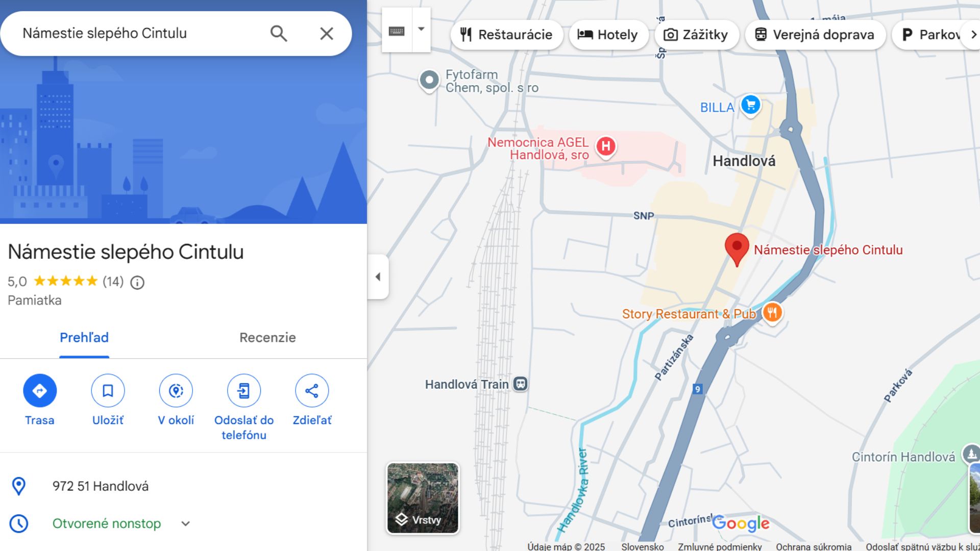This screenshot has width=980, height=551.
Task: Click the Hotely filter chip
Action: [x=608, y=35]
